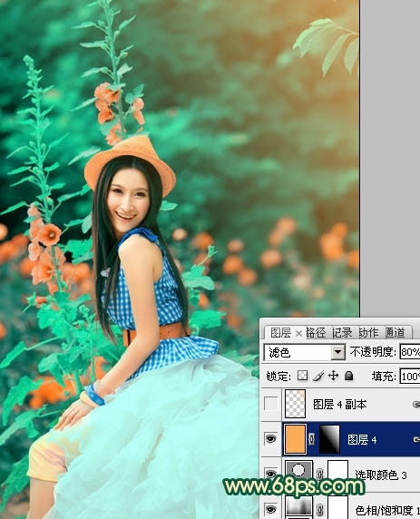Toggle lock transparent pixels icon
The image size is (420, 519).
point(302,376)
